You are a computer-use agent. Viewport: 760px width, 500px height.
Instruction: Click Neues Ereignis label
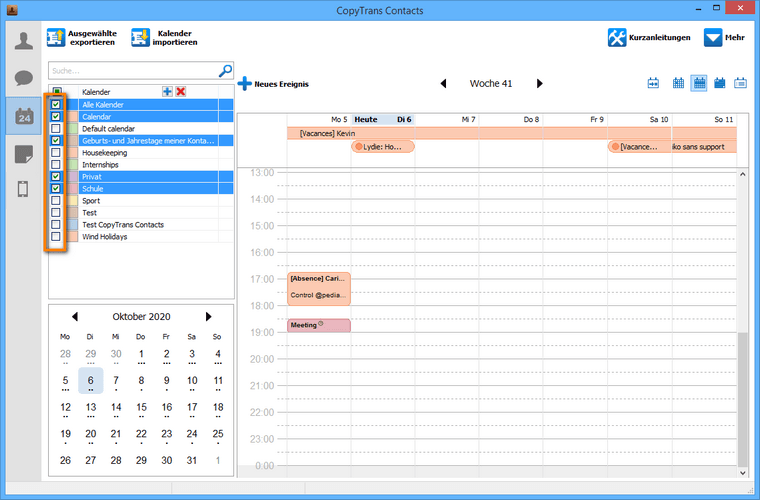click(281, 84)
